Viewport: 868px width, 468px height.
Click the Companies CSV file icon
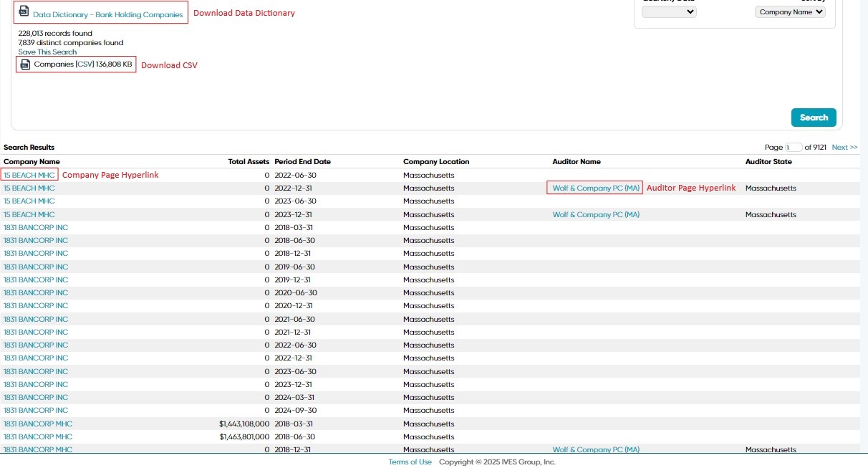[25, 65]
